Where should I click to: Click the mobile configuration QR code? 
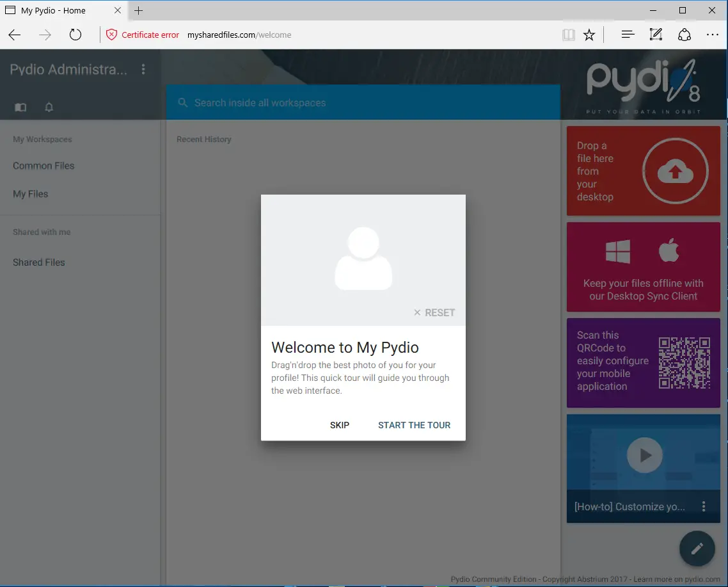684,362
